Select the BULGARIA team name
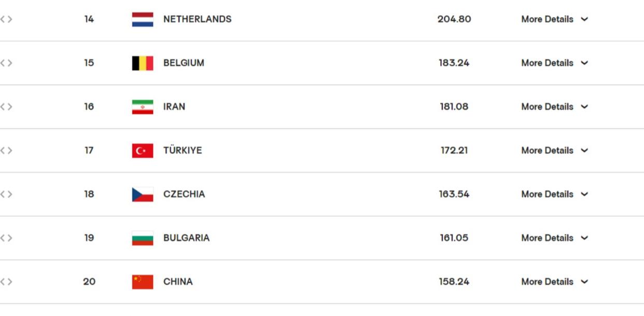Screen dimensions: 644x316 (187, 238)
